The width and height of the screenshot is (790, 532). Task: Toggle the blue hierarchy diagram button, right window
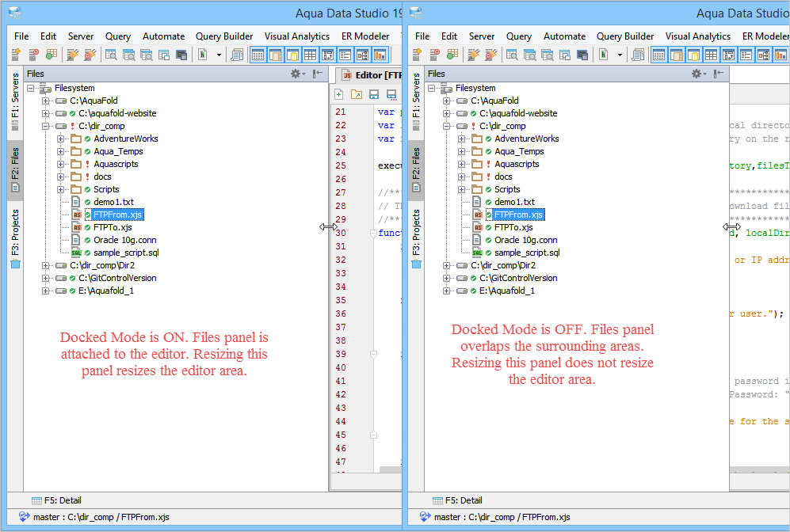tap(764, 55)
